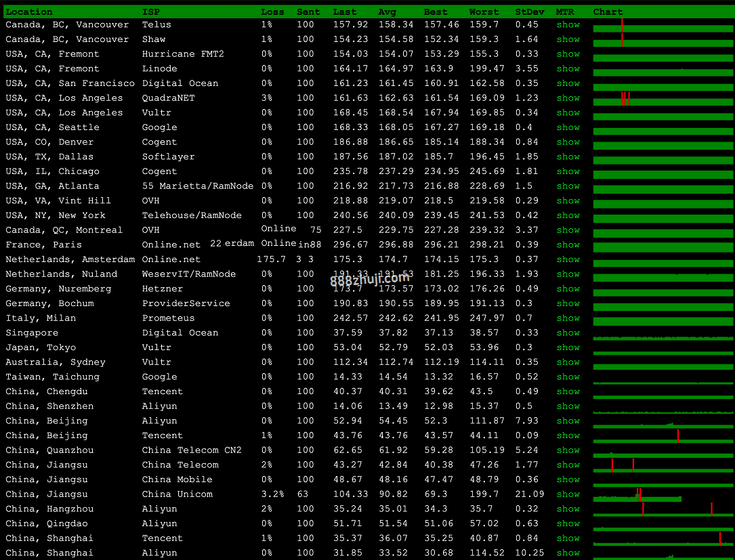
Task: Select the 'Hurricane FMT2' ISP text
Action: [183, 54]
